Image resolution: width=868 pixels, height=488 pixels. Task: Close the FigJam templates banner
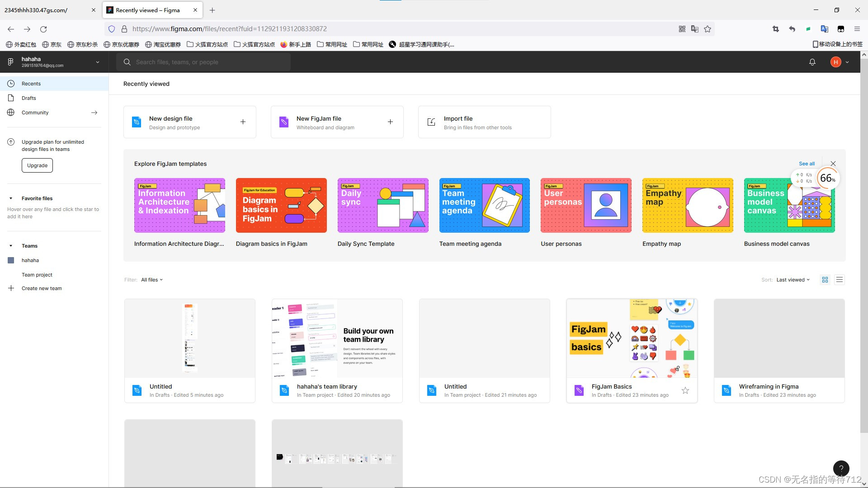(x=833, y=164)
